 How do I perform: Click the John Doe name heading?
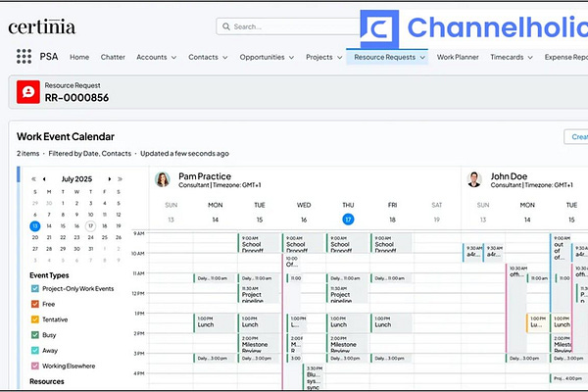pyautogui.click(x=509, y=176)
